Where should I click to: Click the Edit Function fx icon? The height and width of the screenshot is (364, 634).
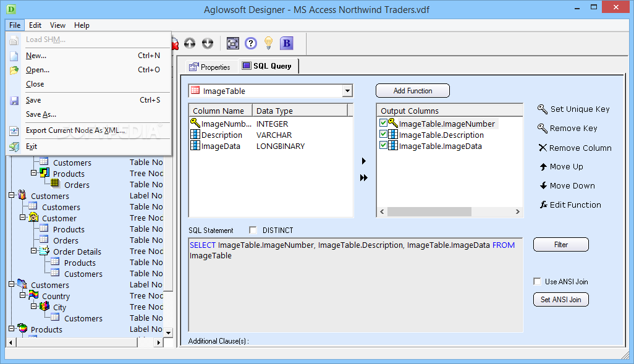pos(544,205)
